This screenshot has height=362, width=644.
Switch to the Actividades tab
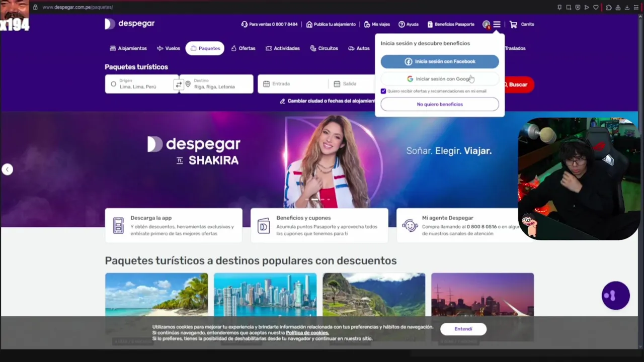[x=283, y=48]
